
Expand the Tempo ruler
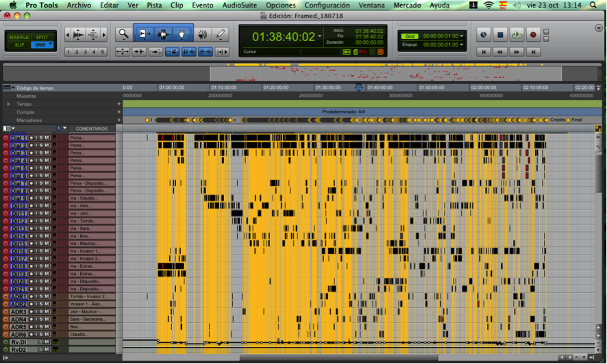pos(9,104)
